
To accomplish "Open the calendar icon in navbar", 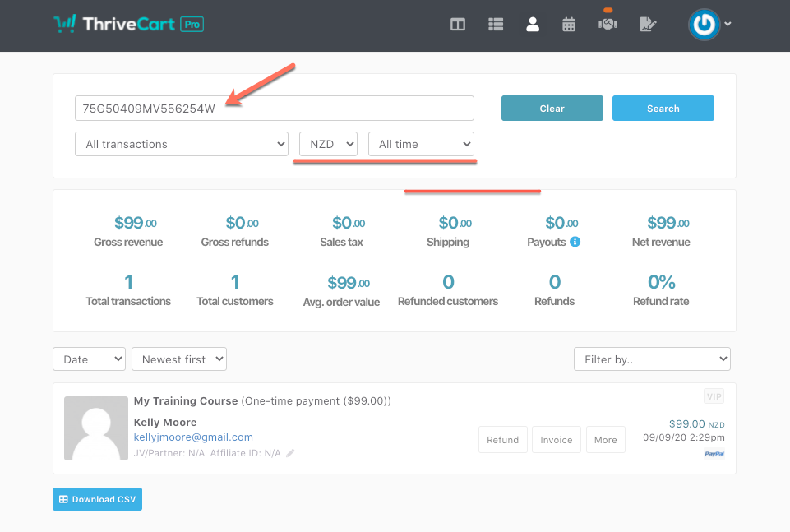I will pos(569,24).
